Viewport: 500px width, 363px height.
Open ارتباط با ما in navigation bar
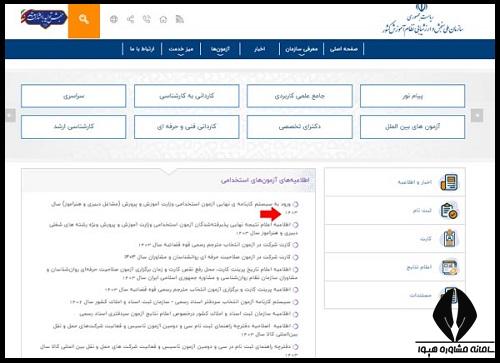point(142,49)
